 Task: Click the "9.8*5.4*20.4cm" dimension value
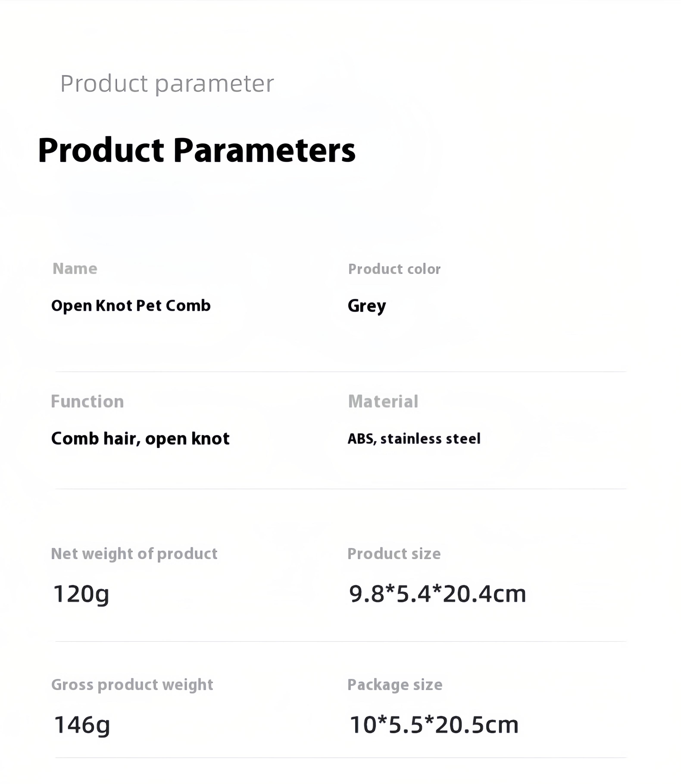(437, 594)
